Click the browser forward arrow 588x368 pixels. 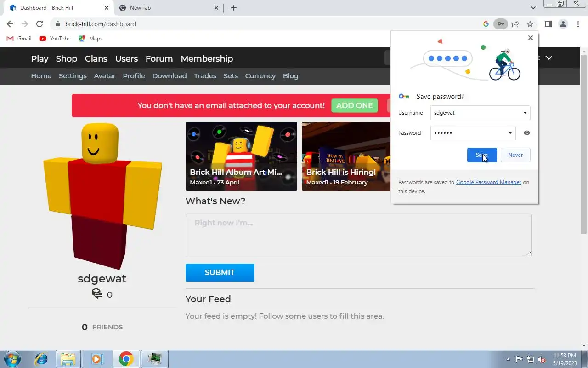point(25,24)
